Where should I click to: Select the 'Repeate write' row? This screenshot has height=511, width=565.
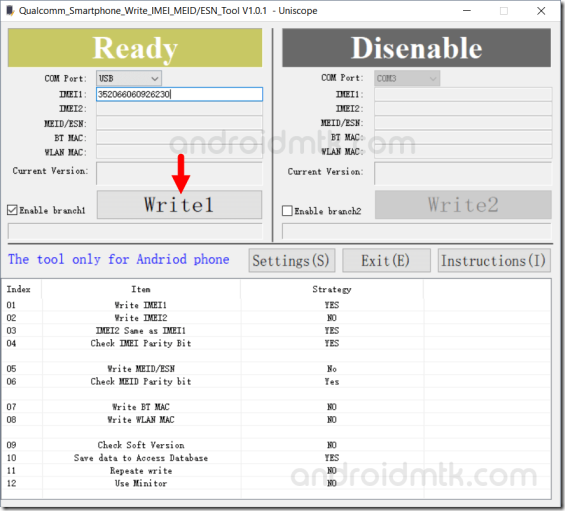[276, 471]
